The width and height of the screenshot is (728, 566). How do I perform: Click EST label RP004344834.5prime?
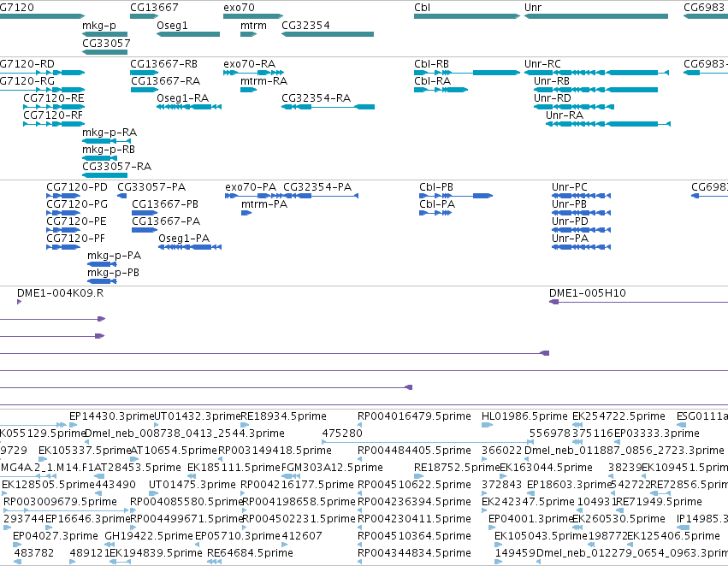[414, 553]
